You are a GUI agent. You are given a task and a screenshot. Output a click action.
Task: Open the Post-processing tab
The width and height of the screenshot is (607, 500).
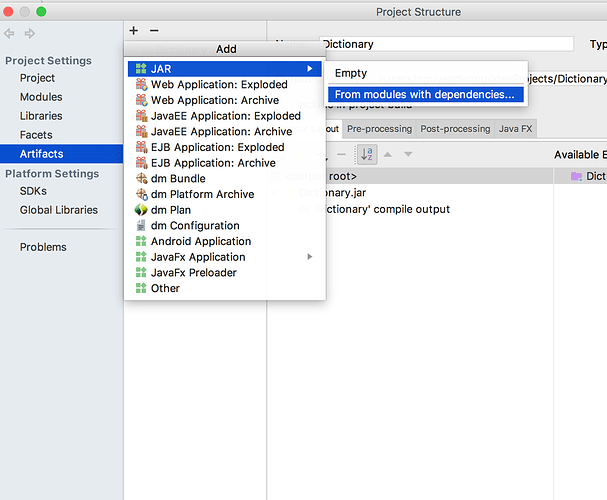coord(455,129)
